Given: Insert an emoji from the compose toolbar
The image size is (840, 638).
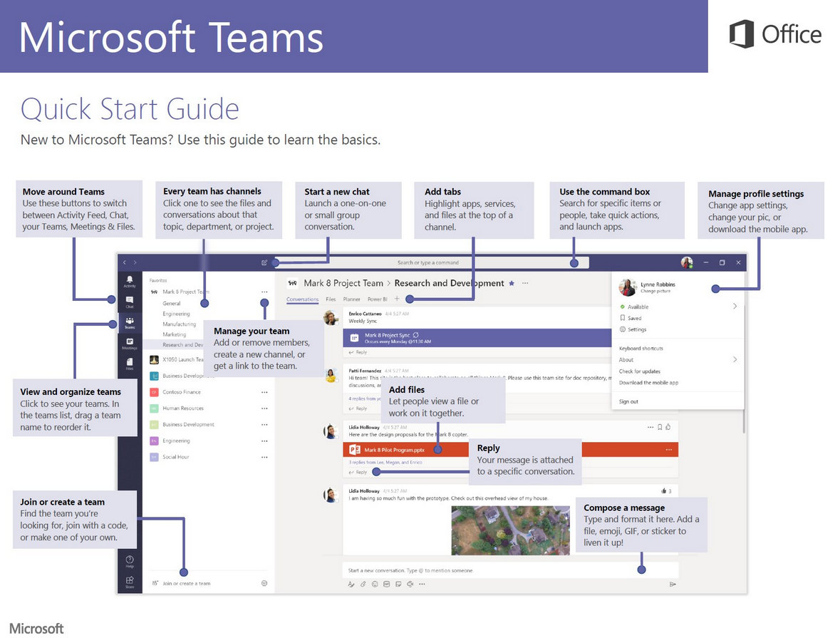Looking at the screenshot, I should 375,584.
